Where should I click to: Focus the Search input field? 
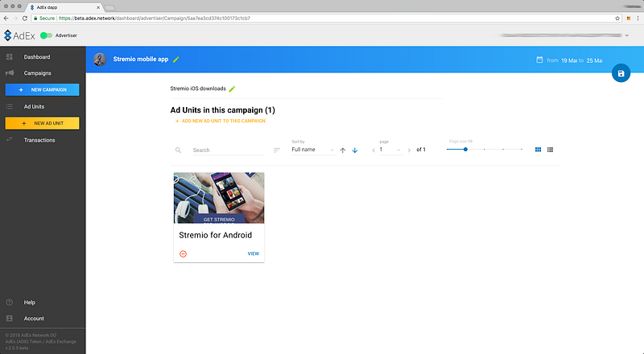click(228, 150)
